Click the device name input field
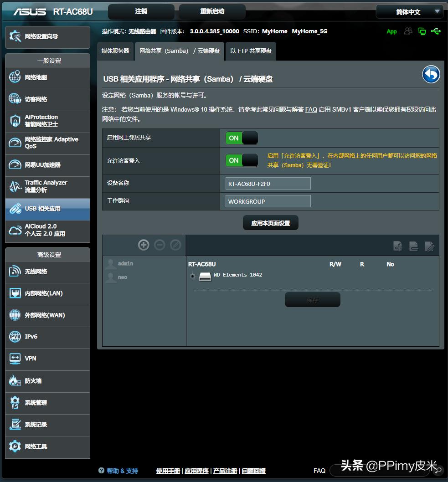448x482 pixels. 268,184
